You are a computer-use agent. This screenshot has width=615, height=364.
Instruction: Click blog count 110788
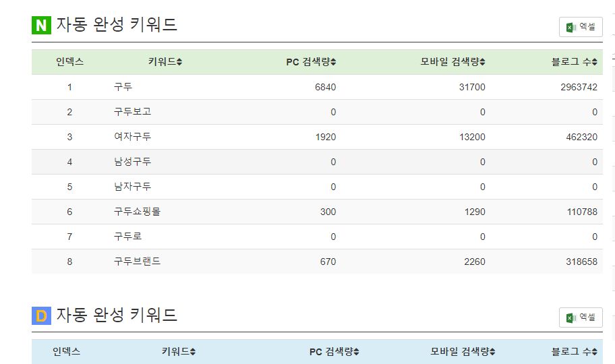click(x=582, y=212)
